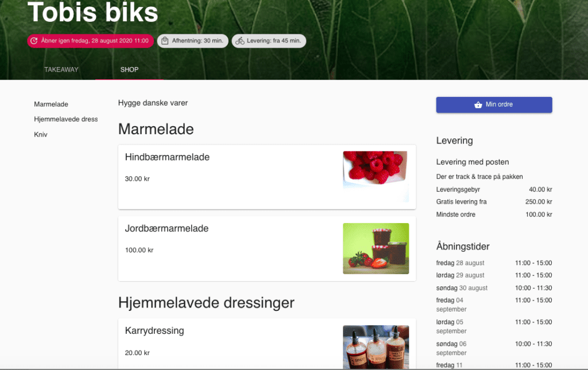588x370 pixels.
Task: Click the clock refresh icon in red badge
Action: coord(34,41)
